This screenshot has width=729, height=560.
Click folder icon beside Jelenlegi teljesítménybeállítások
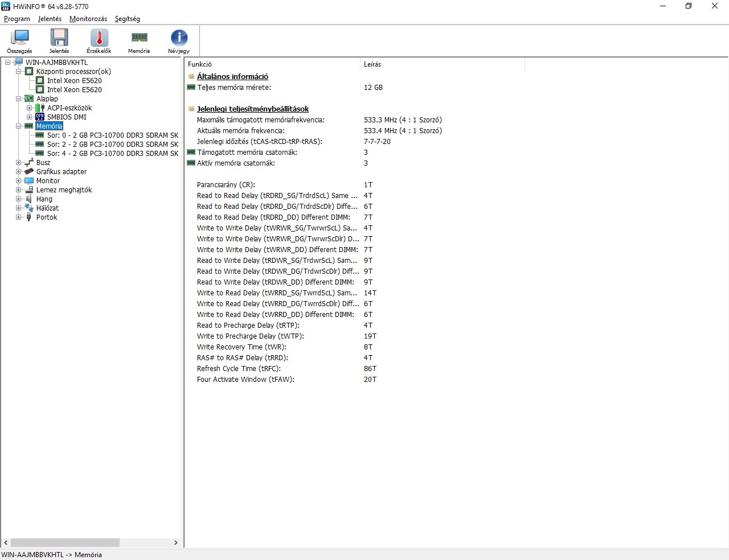191,109
